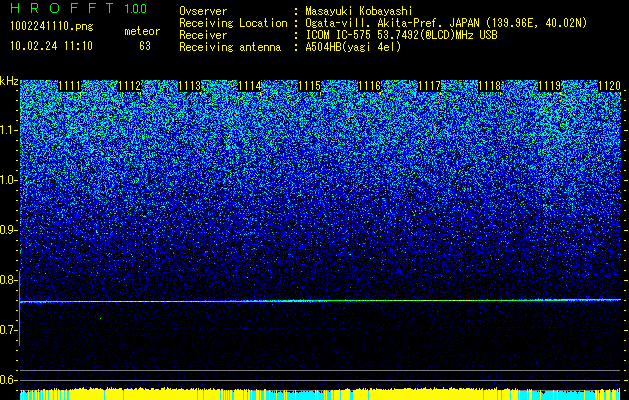Click the 1.0 frequency axis label
Viewport: 629px width, 400px height.
pos(9,180)
